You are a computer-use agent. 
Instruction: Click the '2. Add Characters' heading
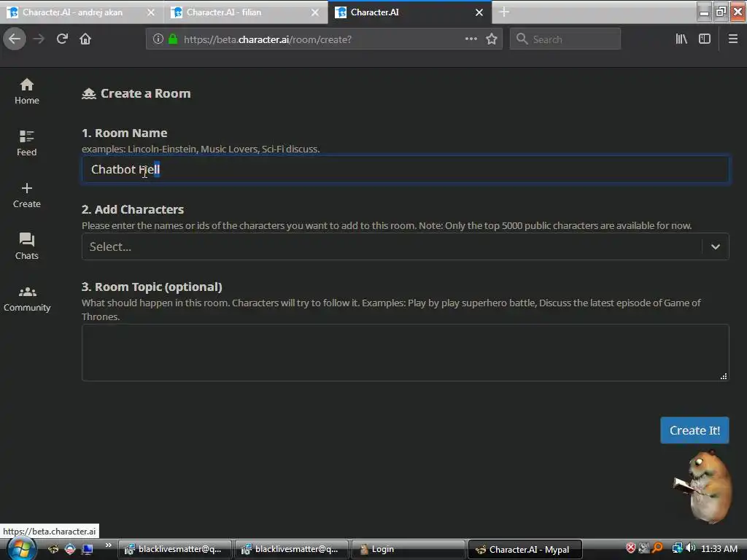pyautogui.click(x=133, y=209)
